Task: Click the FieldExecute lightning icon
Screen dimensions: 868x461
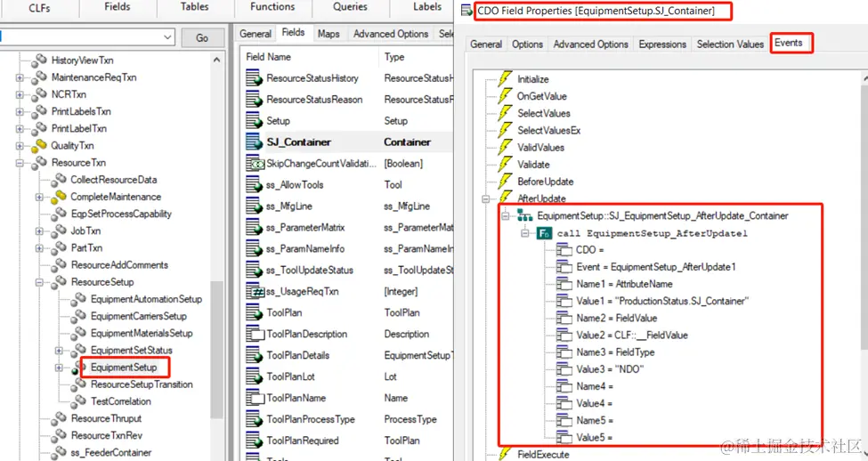Action: pos(504,455)
